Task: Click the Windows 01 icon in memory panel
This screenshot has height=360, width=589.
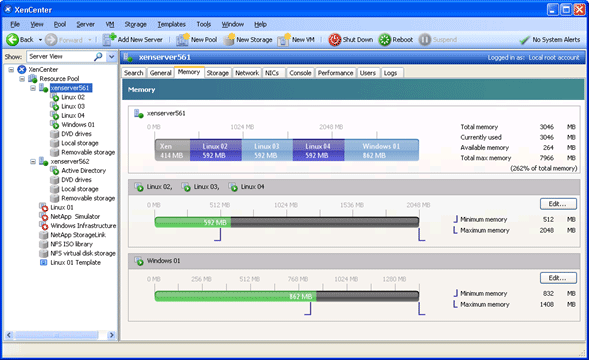Action: click(139, 261)
